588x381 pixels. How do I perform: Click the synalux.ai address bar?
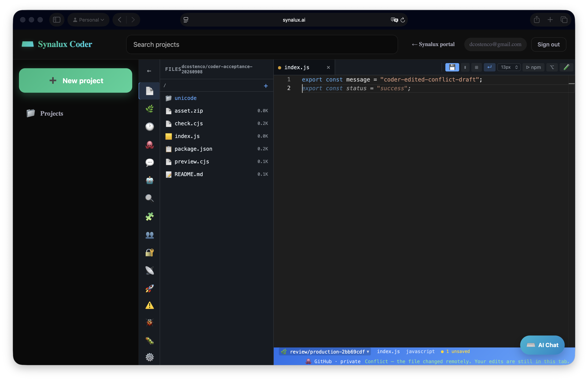click(x=294, y=20)
